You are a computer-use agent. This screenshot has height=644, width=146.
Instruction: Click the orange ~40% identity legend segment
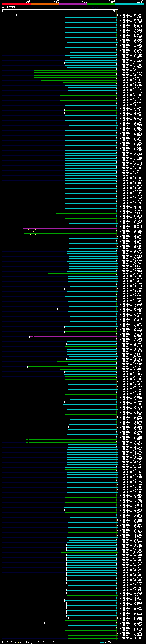click(x=45, y=4)
